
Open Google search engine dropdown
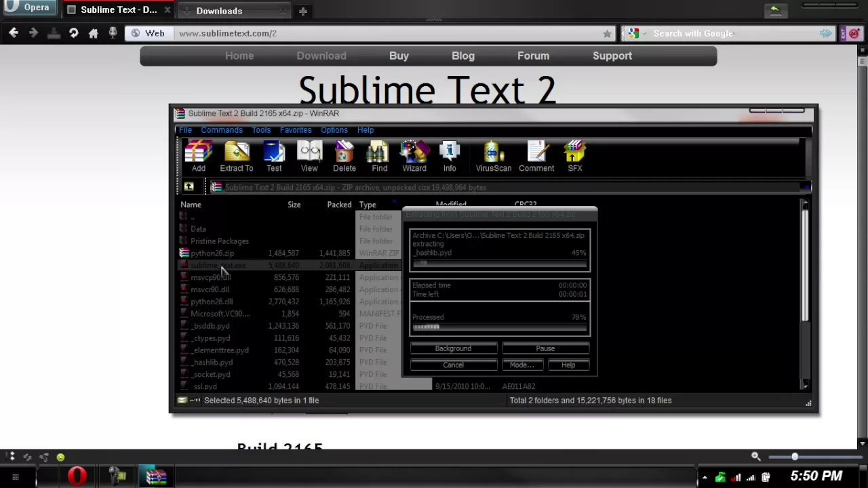(x=635, y=33)
